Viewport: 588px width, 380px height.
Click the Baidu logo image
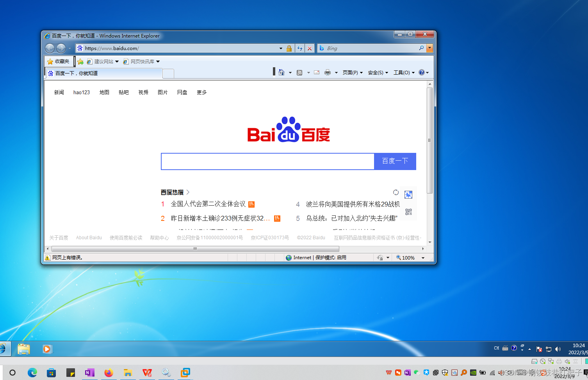[x=289, y=130]
